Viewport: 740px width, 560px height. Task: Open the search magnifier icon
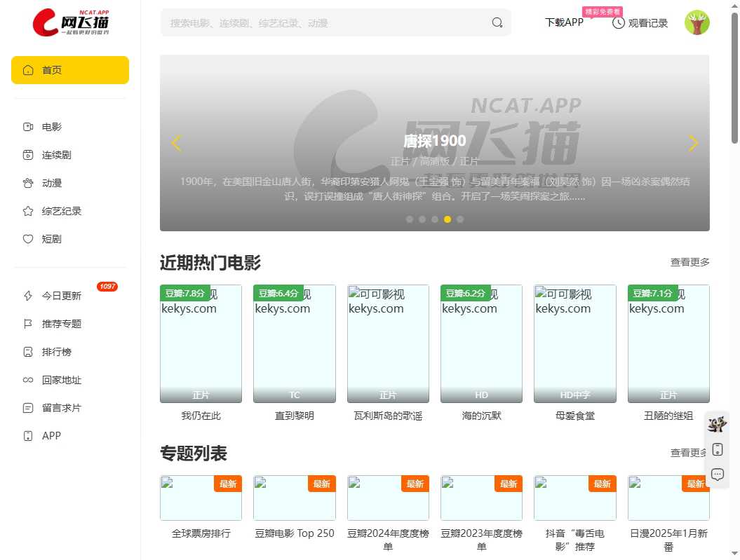(497, 22)
